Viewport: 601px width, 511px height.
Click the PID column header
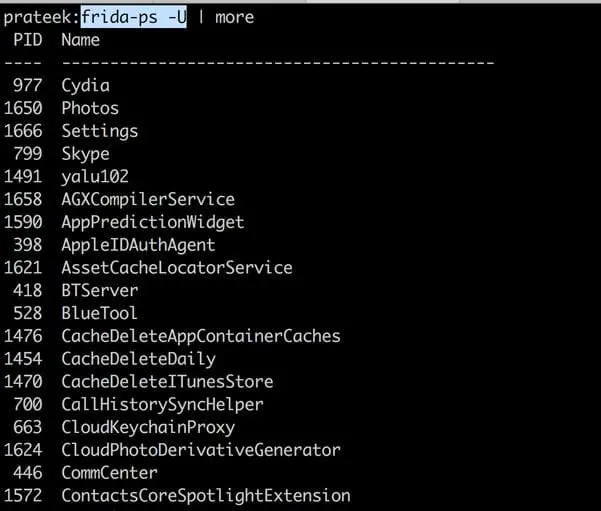[x=28, y=40]
